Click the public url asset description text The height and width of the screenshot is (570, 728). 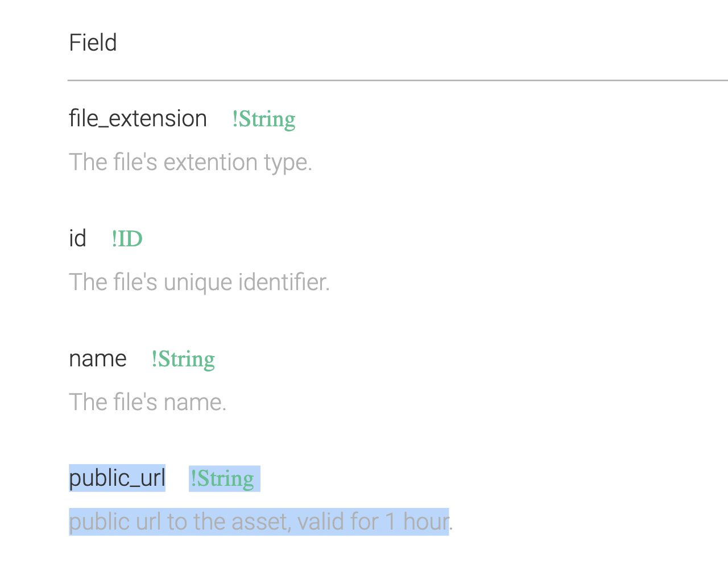pyautogui.click(x=261, y=522)
